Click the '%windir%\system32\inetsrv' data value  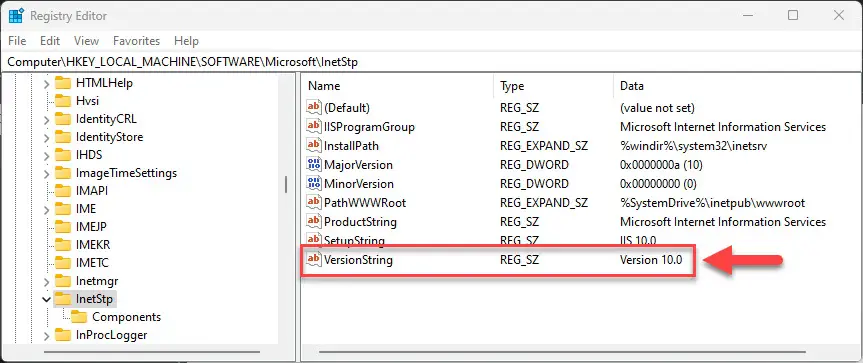tap(693, 146)
